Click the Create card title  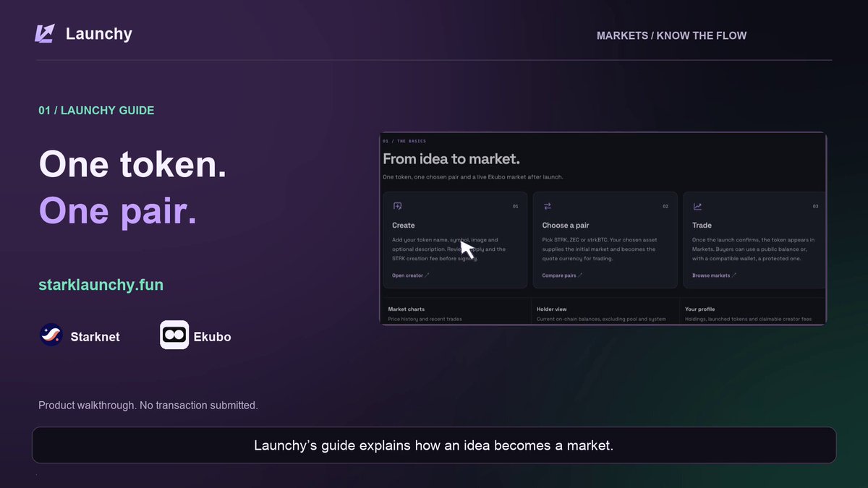tap(404, 226)
